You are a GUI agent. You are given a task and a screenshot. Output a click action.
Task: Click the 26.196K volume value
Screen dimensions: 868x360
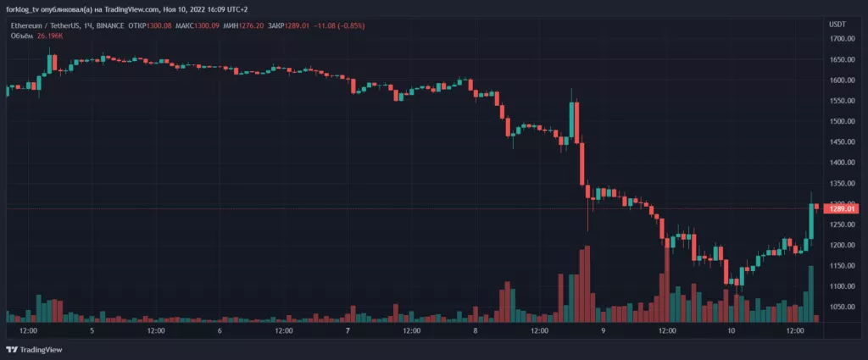point(51,36)
